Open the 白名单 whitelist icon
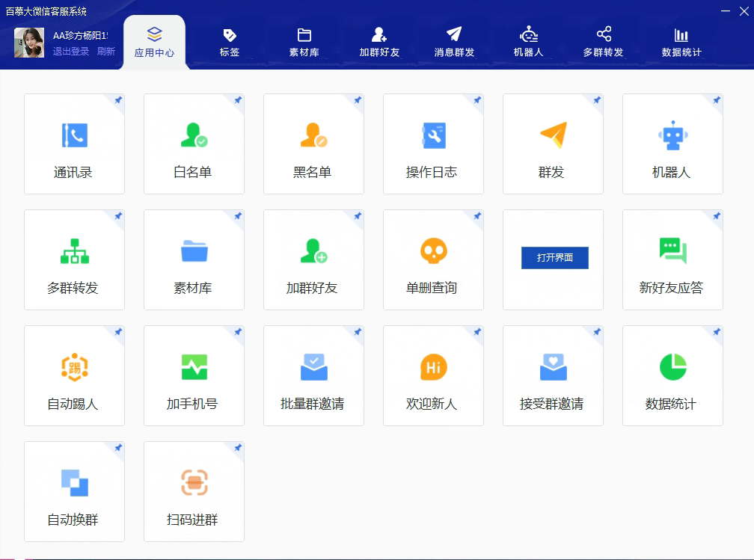 pos(194,135)
